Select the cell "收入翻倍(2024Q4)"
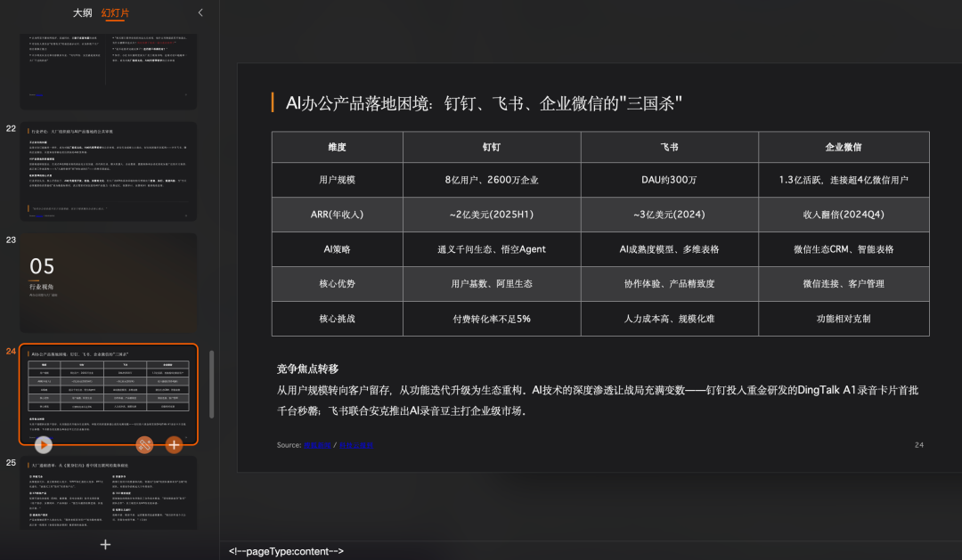The width and height of the screenshot is (962, 560). (x=844, y=215)
